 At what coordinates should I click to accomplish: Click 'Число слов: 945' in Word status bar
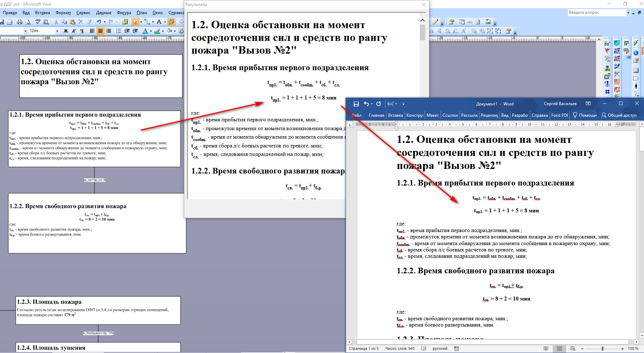click(400, 348)
